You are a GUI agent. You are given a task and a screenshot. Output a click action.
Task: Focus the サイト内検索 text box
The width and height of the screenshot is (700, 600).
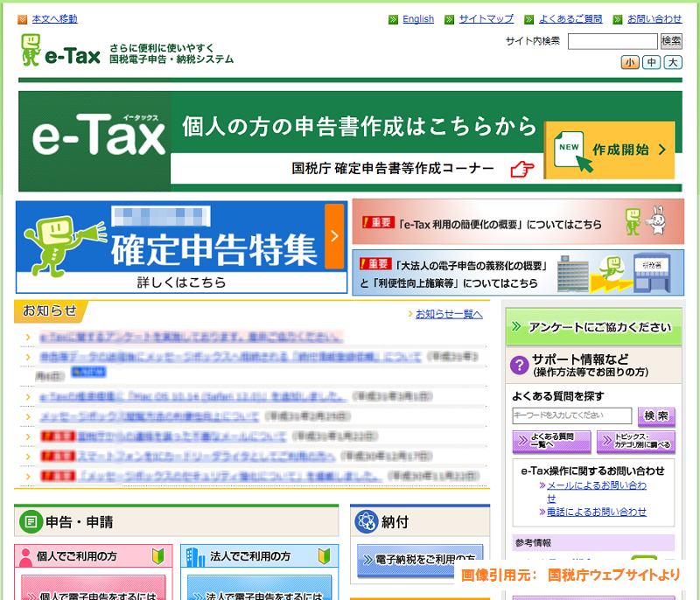pyautogui.click(x=612, y=41)
